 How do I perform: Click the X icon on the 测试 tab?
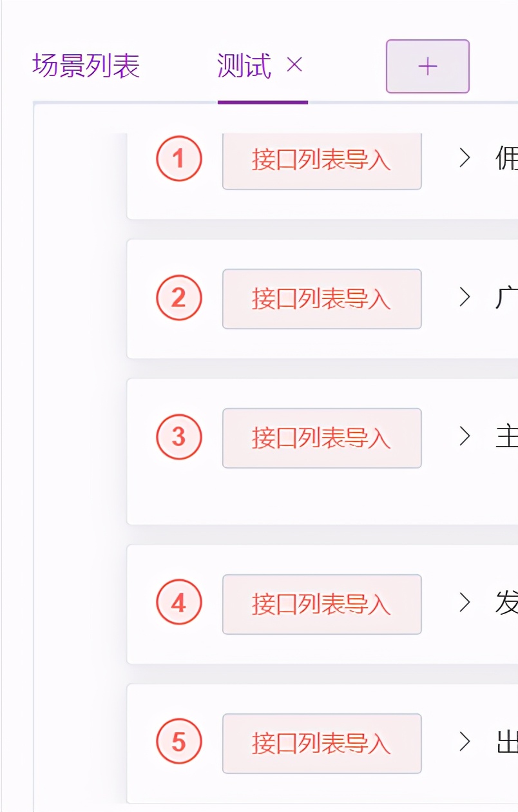point(294,64)
